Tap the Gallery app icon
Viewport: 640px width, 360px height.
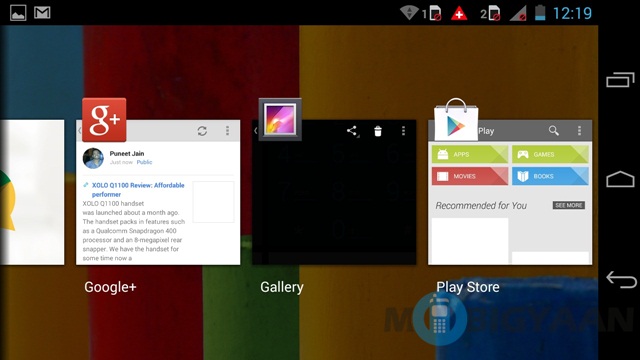280,119
